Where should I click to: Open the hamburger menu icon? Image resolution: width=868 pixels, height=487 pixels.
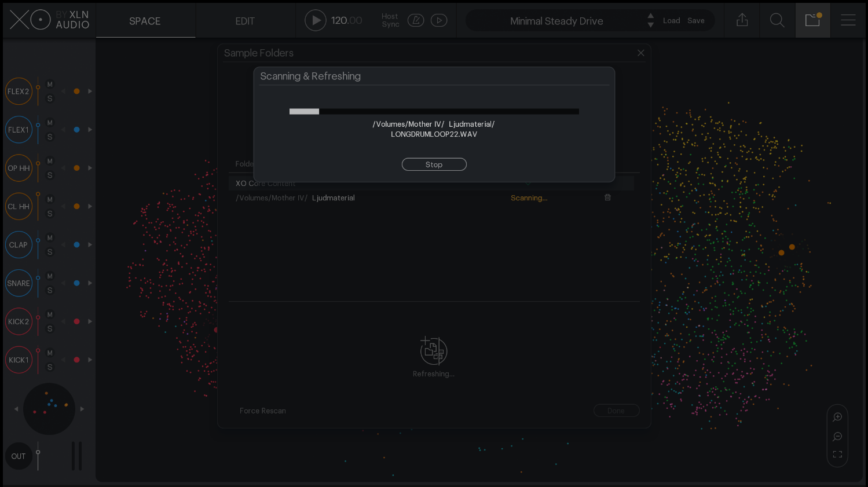(x=848, y=20)
